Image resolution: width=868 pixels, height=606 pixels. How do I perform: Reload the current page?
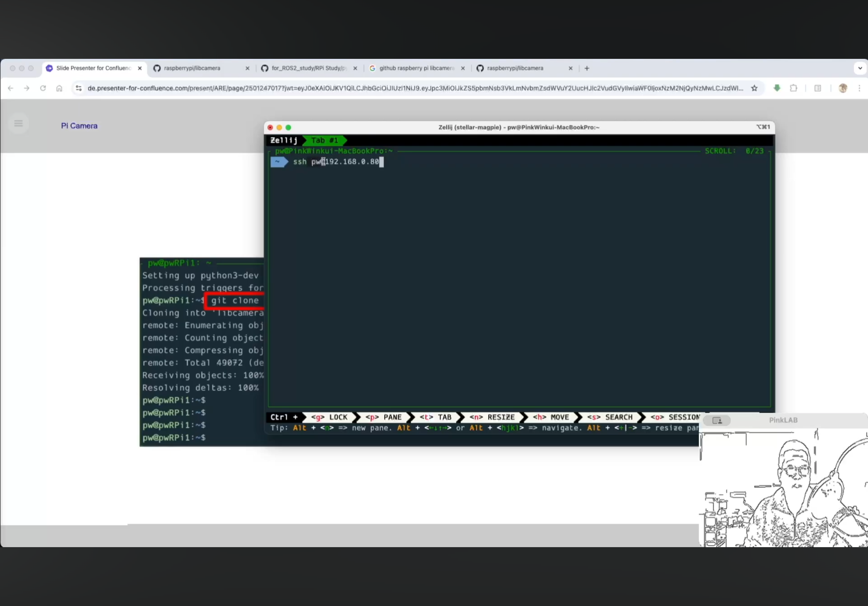coord(43,88)
